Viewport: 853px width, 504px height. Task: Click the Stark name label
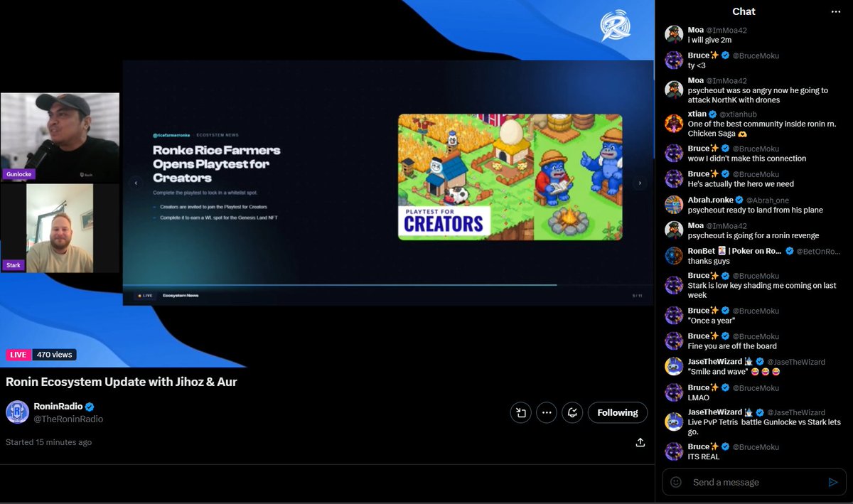point(14,265)
